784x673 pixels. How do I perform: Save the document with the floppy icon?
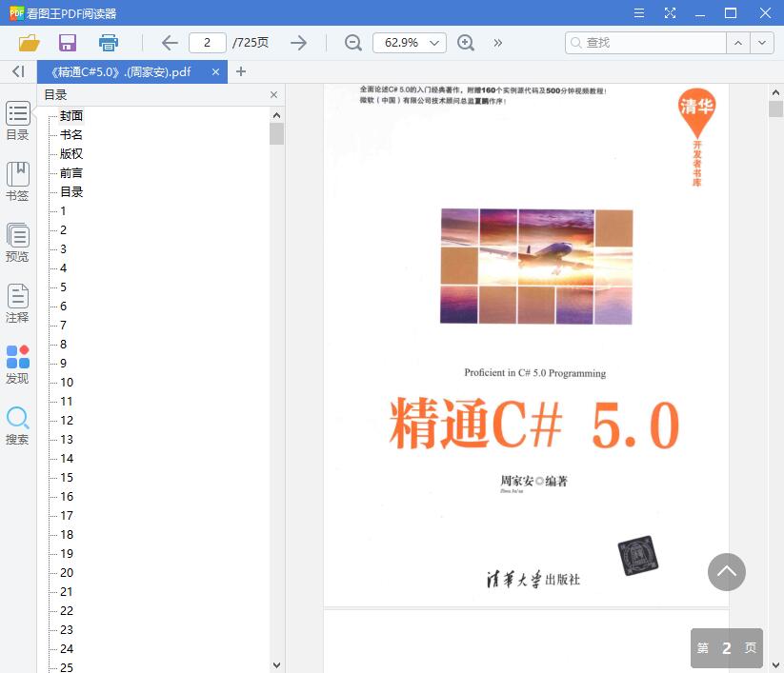[68, 43]
